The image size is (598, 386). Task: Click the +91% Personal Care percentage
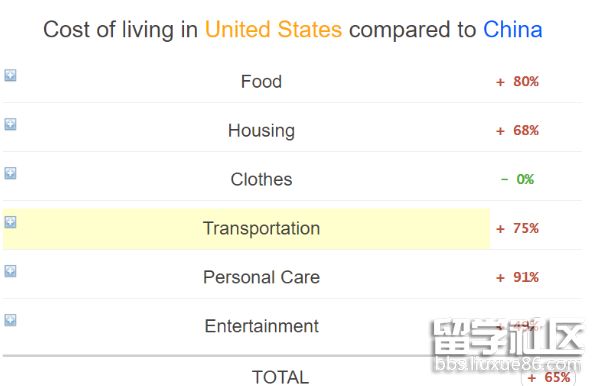point(517,277)
